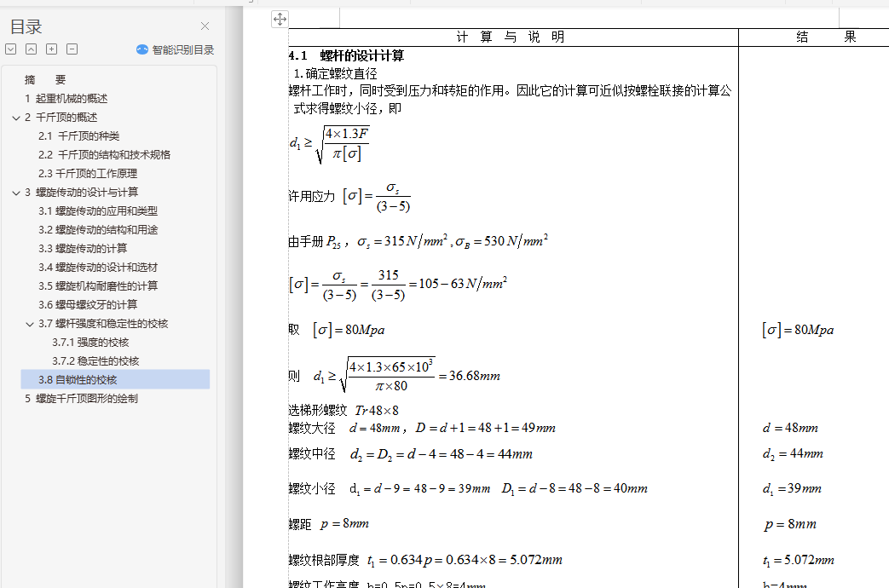Image resolution: width=889 pixels, height=588 pixels.
Task: Click the minus box icon in 目录 panel
Action: pyautogui.click(x=72, y=49)
